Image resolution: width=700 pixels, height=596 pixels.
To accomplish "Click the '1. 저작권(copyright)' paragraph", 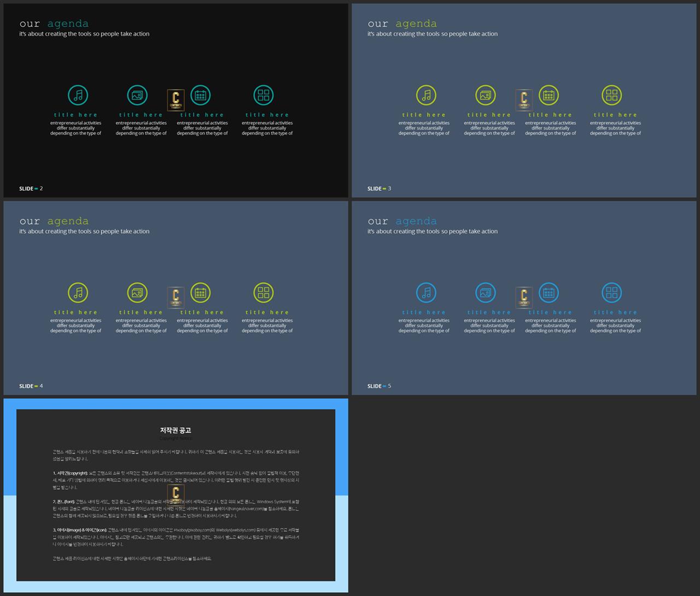I will click(x=176, y=480).
